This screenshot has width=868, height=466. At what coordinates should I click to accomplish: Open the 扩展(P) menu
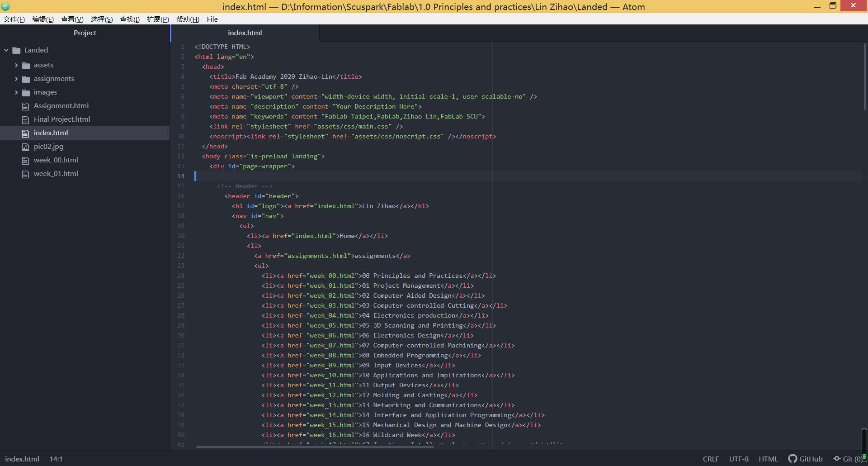click(158, 19)
